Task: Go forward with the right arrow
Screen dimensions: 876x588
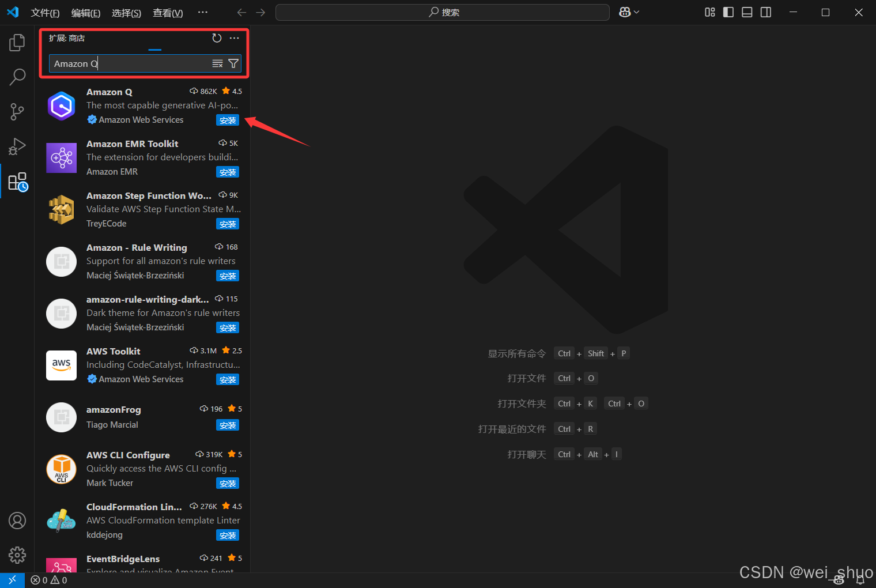Action: coord(260,12)
